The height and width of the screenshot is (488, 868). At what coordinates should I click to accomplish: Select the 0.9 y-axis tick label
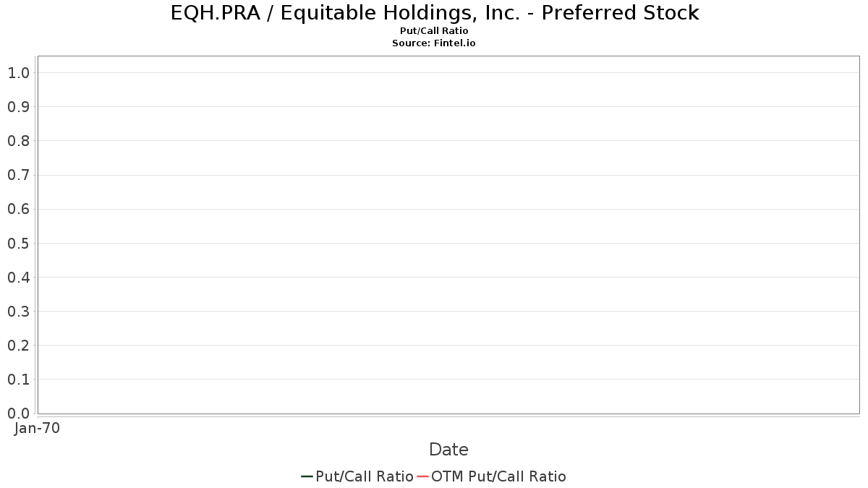click(18, 107)
